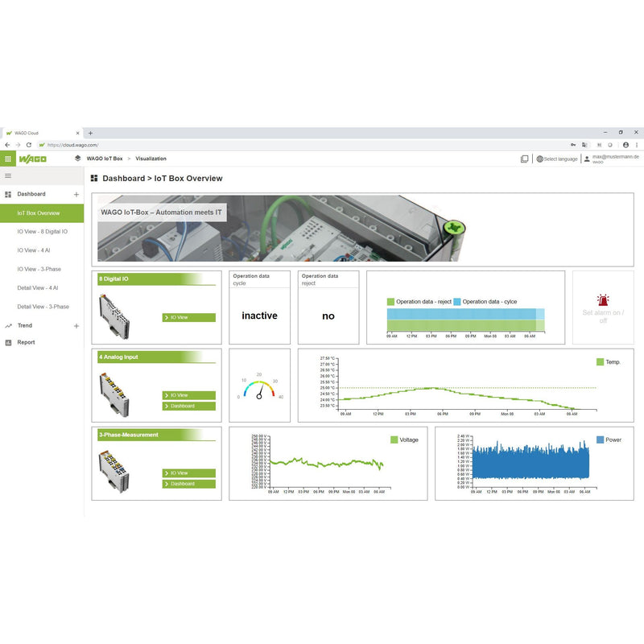Toggle the Operation data - reject legend swatch
The width and height of the screenshot is (644, 644).
(390, 302)
